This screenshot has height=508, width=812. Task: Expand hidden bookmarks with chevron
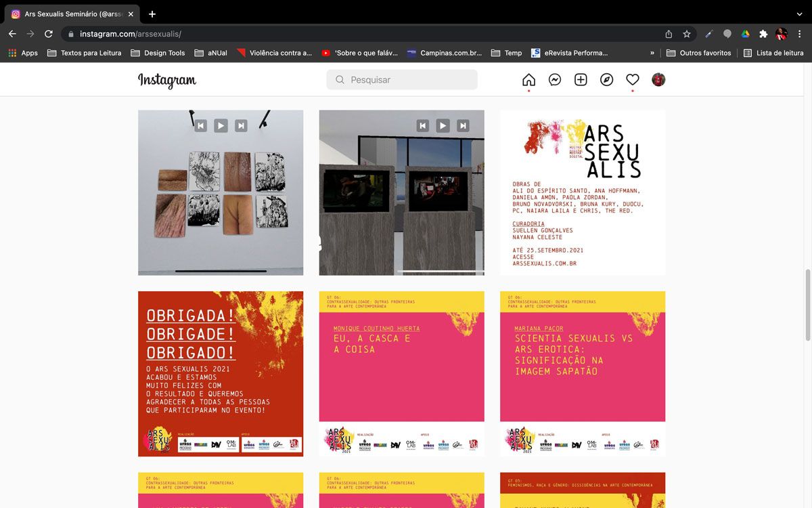(x=652, y=53)
